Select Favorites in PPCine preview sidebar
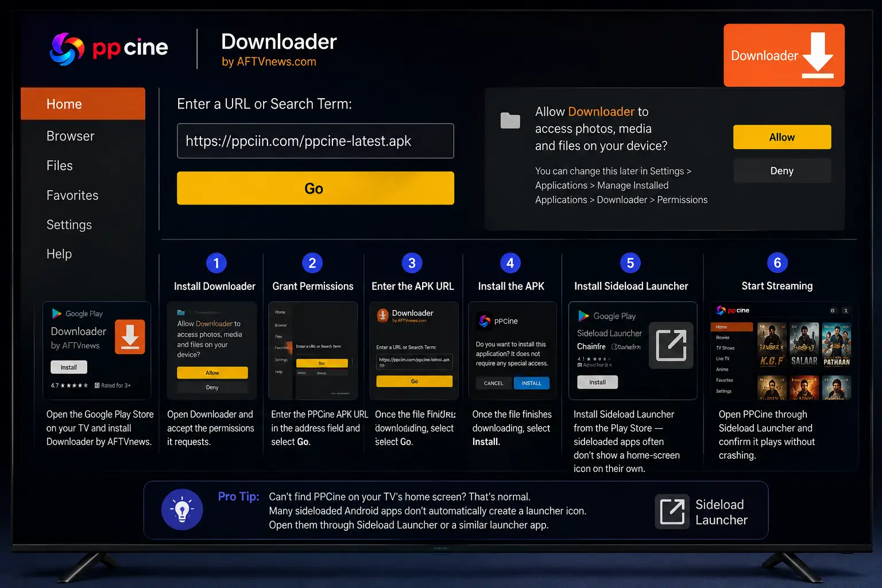 pos(724,380)
